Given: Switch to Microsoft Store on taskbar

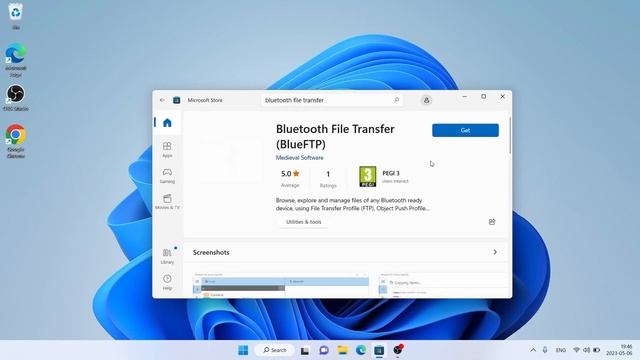Looking at the screenshot, I should pos(379,350).
